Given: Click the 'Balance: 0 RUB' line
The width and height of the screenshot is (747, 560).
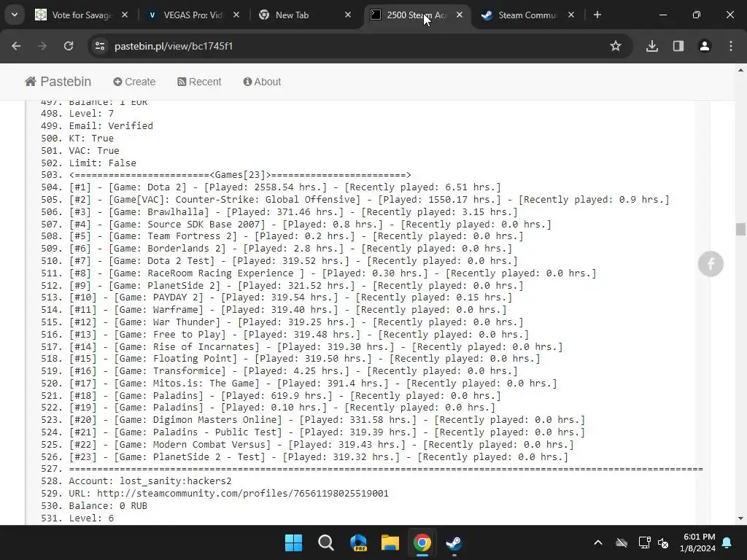Looking at the screenshot, I should coord(108,506).
